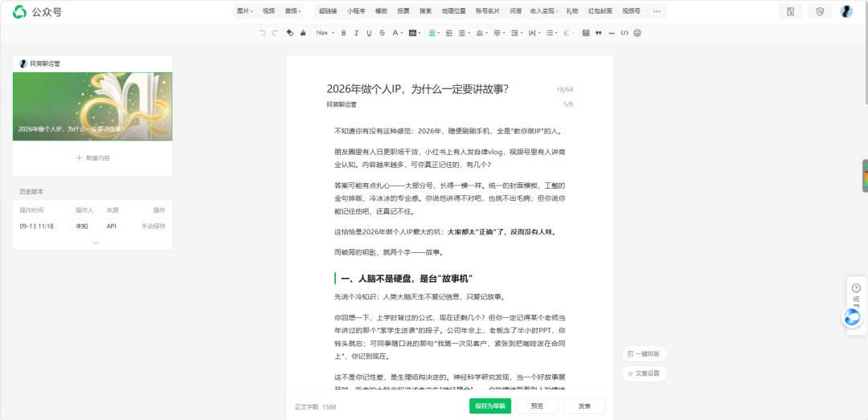Expand the 图片 insert dropdown
The image size is (868, 420).
pyautogui.click(x=244, y=11)
